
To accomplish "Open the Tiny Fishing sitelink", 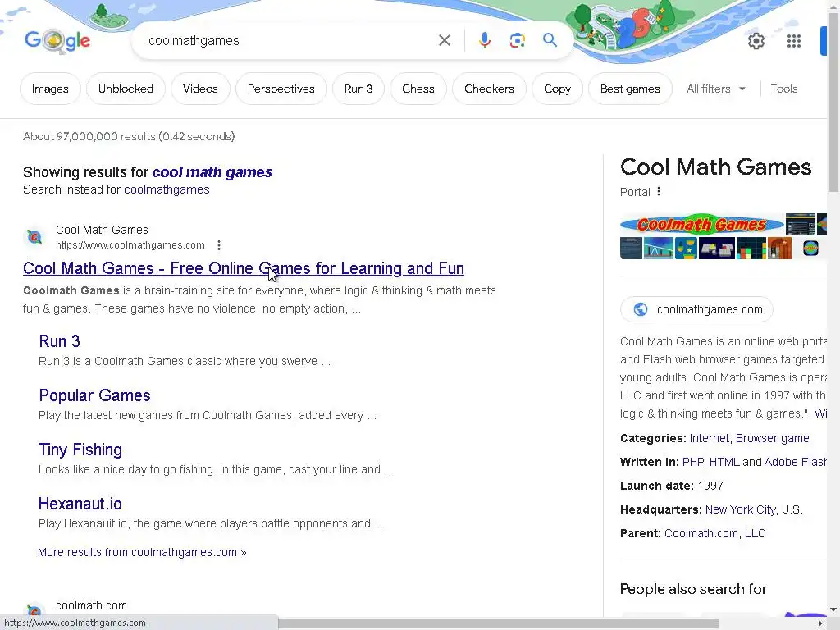I will click(x=80, y=450).
